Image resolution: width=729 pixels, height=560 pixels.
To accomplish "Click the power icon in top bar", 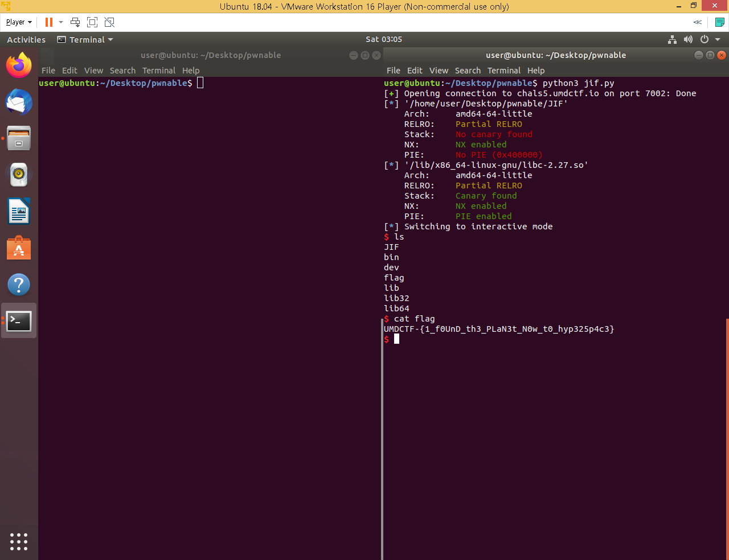I will click(x=705, y=39).
